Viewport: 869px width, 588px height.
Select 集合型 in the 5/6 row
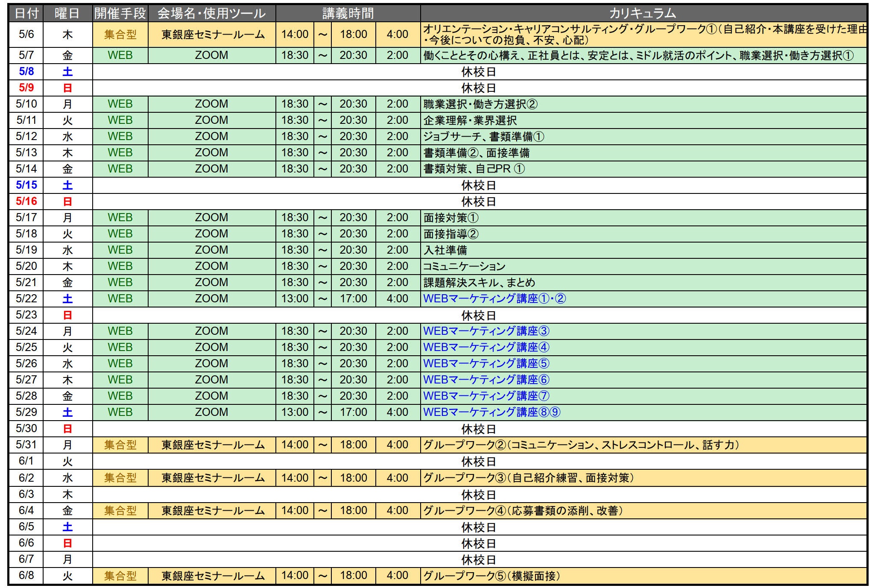[120, 35]
